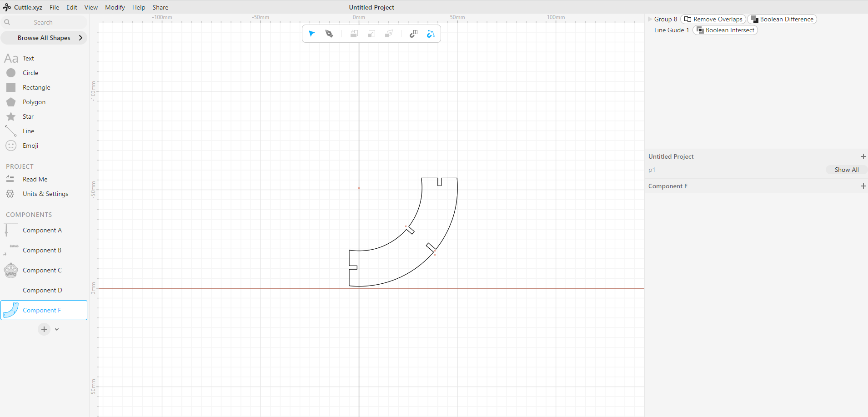
Task: Open the File menu
Action: (x=54, y=7)
